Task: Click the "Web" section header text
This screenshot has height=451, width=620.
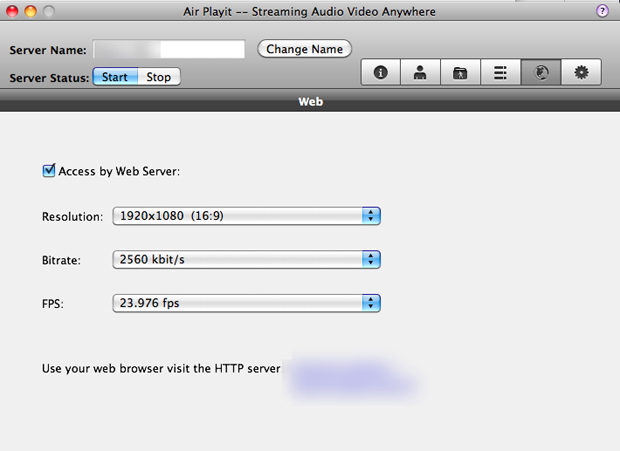Action: [310, 102]
